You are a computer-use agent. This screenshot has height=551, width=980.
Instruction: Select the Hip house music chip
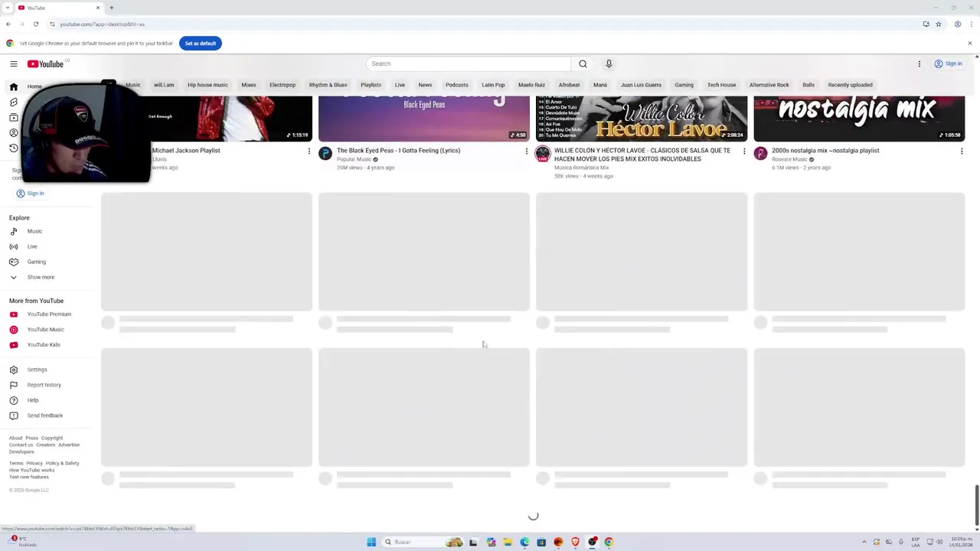pyautogui.click(x=207, y=85)
